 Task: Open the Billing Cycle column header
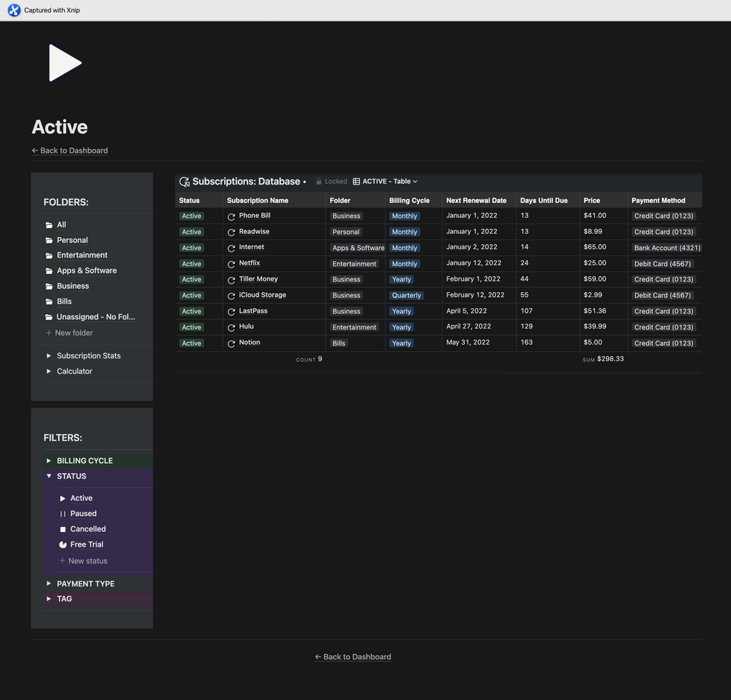click(414, 201)
